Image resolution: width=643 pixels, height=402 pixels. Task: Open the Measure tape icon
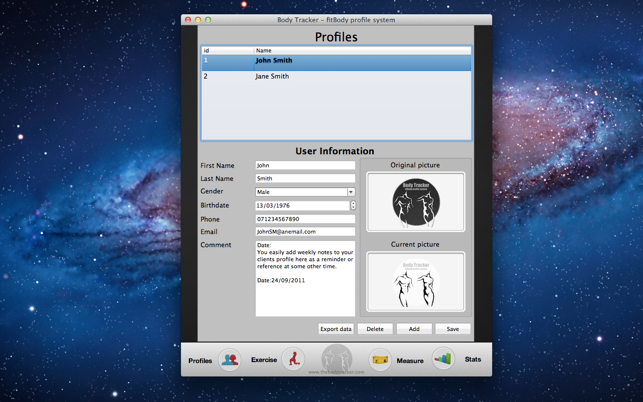coord(380,360)
